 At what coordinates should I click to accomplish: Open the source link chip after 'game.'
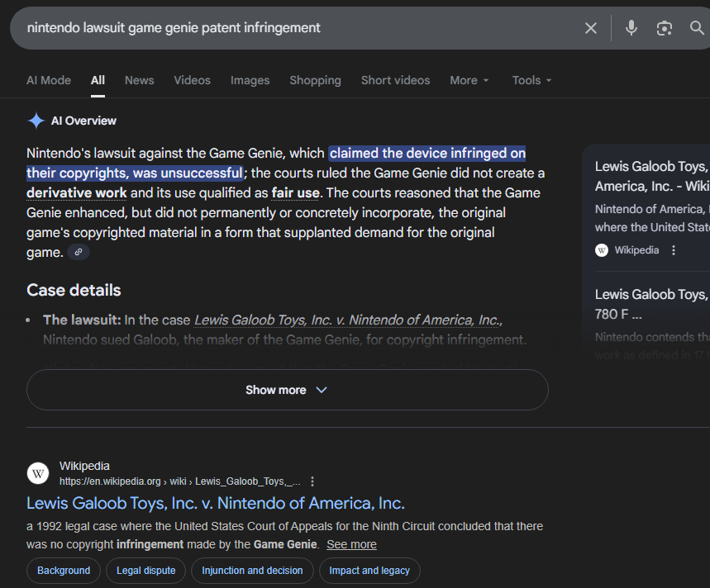pos(79,252)
